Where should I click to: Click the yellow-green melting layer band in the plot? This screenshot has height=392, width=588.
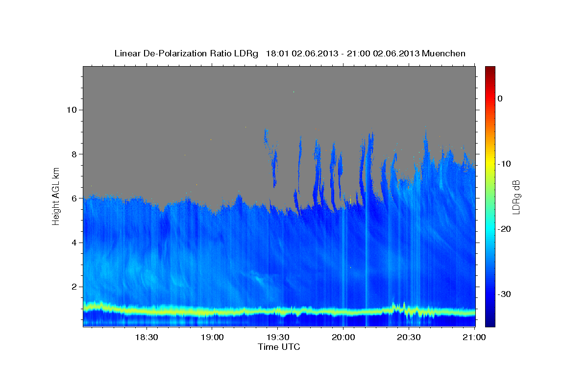(x=279, y=311)
